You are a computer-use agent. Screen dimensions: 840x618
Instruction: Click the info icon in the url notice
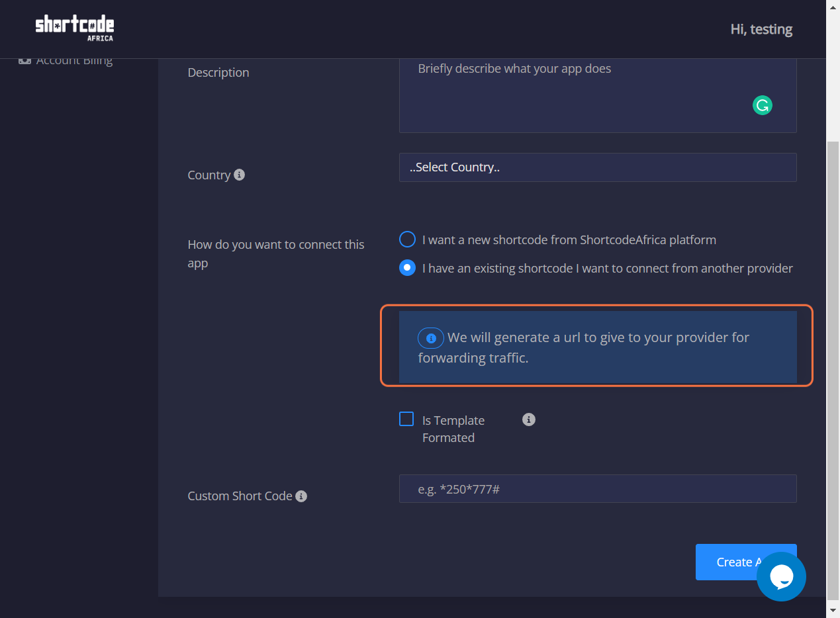[431, 338]
